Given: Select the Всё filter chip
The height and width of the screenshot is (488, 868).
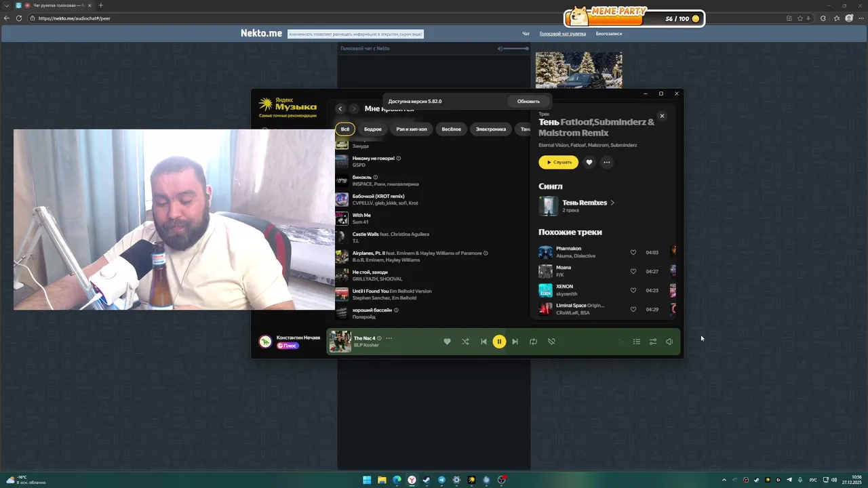Looking at the screenshot, I should (345, 129).
